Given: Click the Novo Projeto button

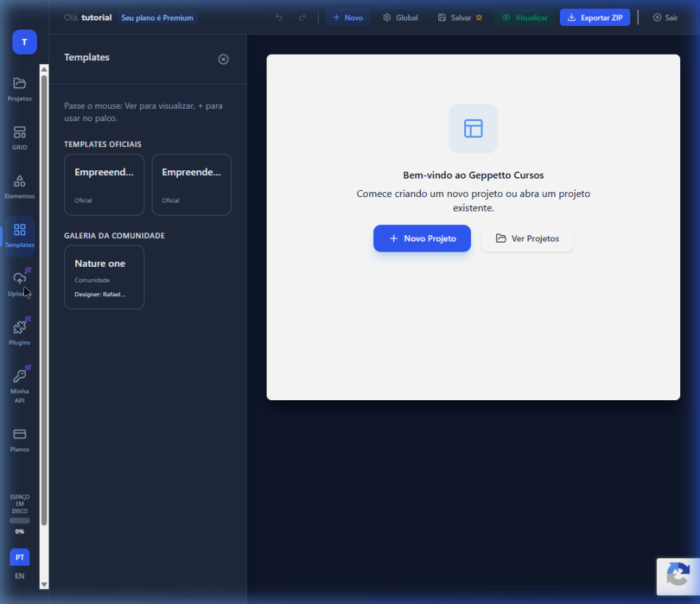Looking at the screenshot, I should [x=422, y=239].
